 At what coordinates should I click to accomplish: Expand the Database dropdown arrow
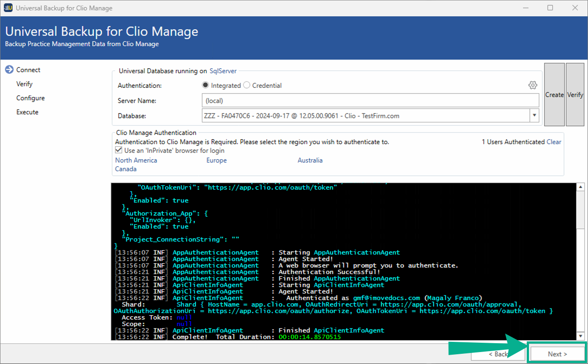point(534,116)
